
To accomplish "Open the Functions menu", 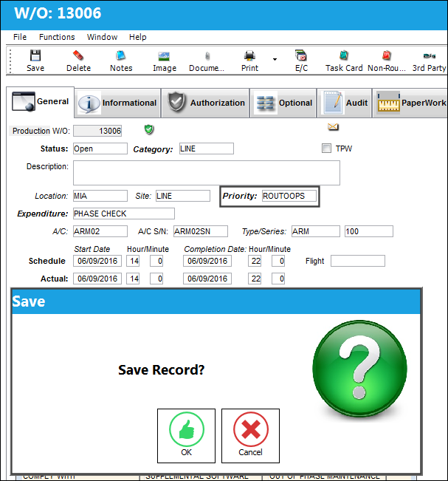I will (57, 37).
